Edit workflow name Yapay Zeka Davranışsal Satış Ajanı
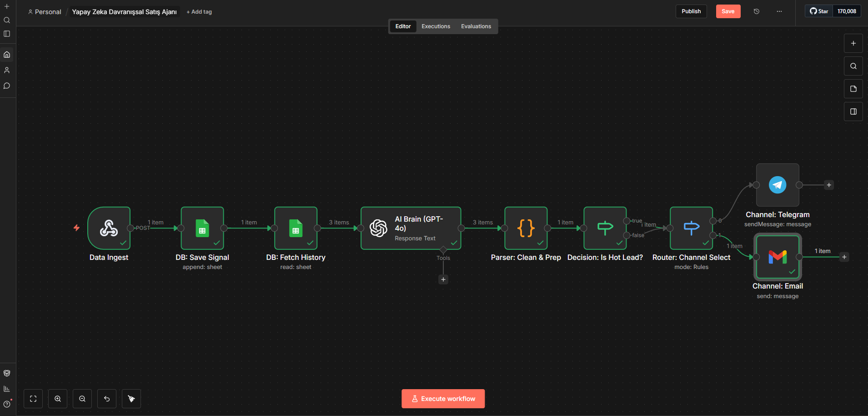 click(124, 12)
